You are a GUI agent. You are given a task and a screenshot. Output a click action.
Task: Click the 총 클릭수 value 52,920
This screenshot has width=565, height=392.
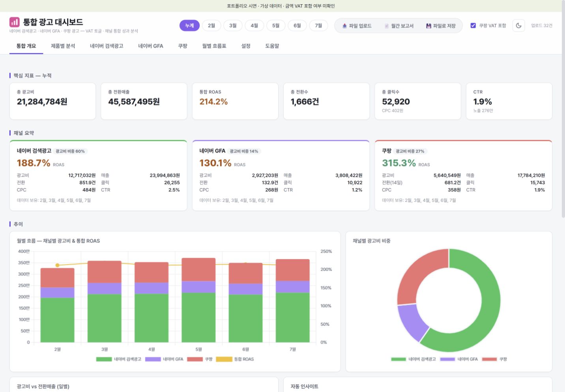click(396, 102)
